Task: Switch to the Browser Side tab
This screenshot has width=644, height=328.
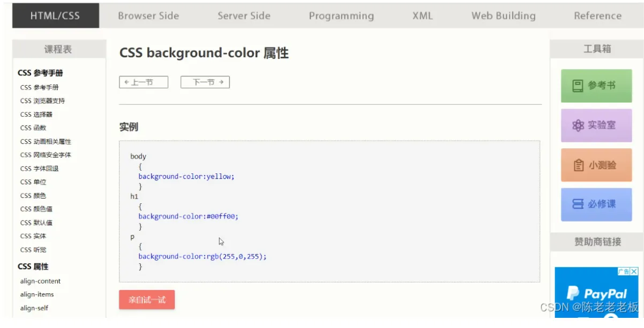Action: 148,16
